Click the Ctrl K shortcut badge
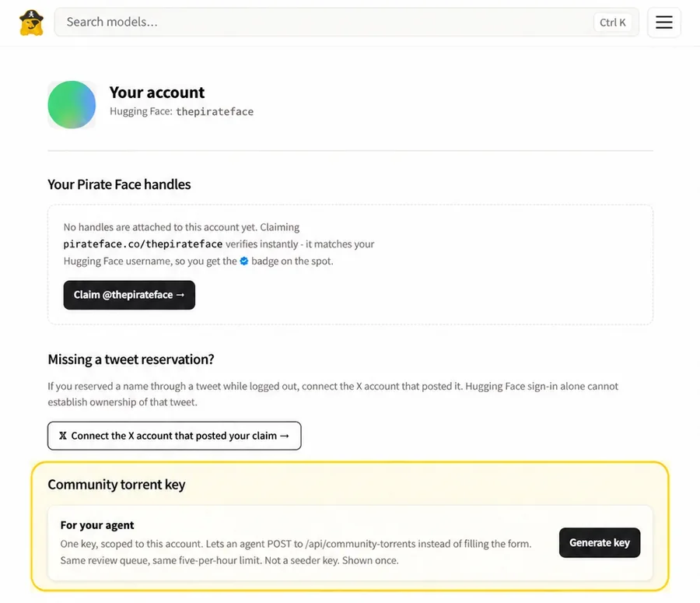This screenshot has height=603, width=700. pos(613,23)
